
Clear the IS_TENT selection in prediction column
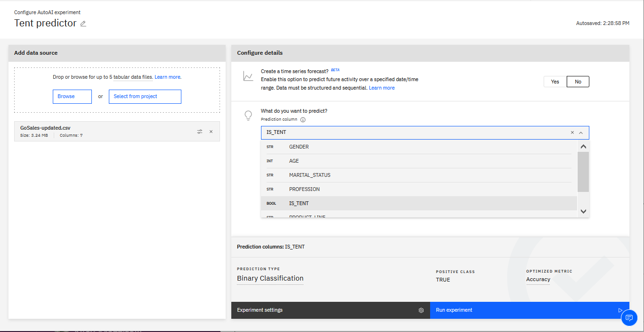[572, 133]
